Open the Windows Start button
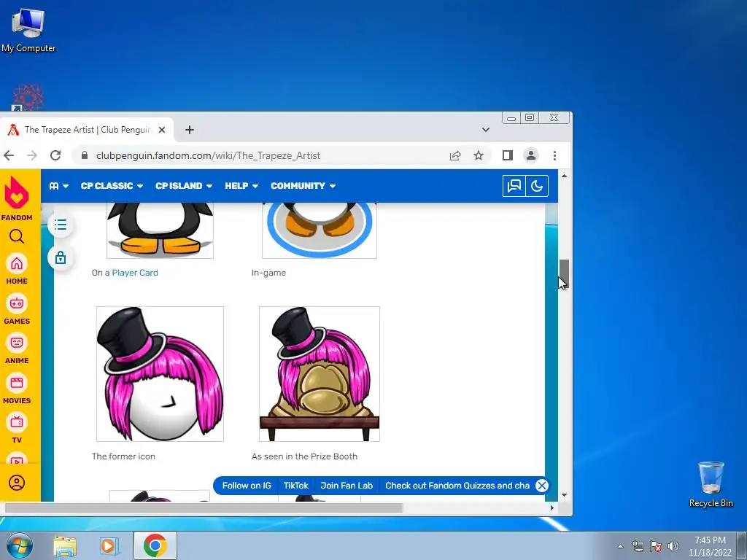This screenshot has height=560, width=747. pos(20,545)
